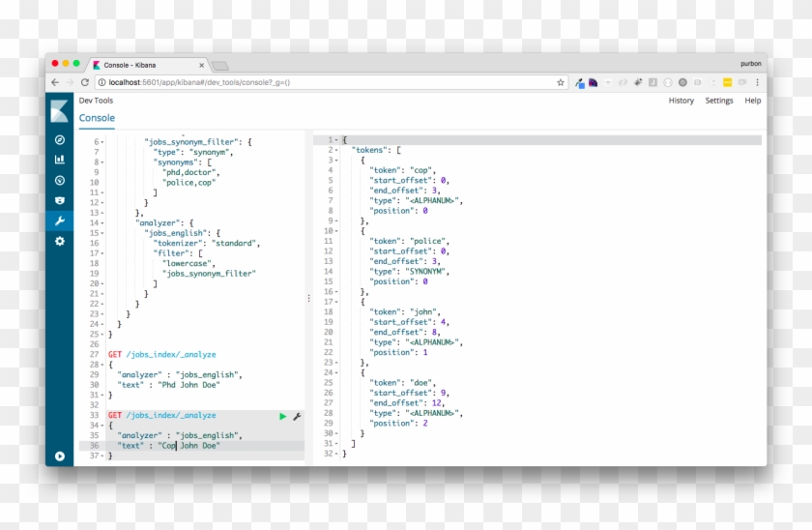Click the text "Phd John Doe" on line 30
This screenshot has width=812, height=530.
point(189,385)
